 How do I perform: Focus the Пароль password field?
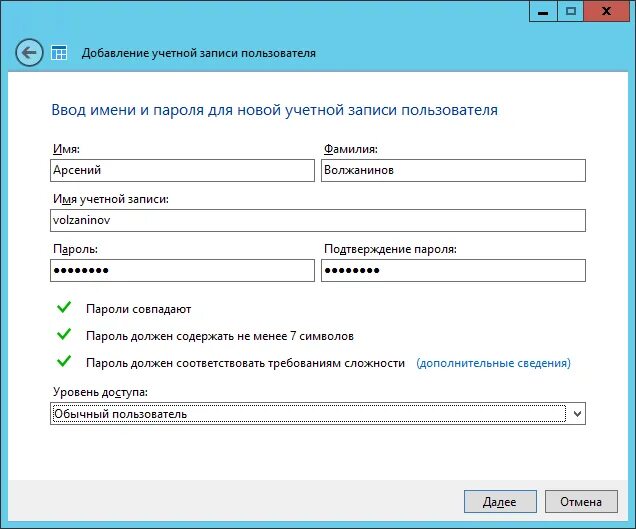182,270
